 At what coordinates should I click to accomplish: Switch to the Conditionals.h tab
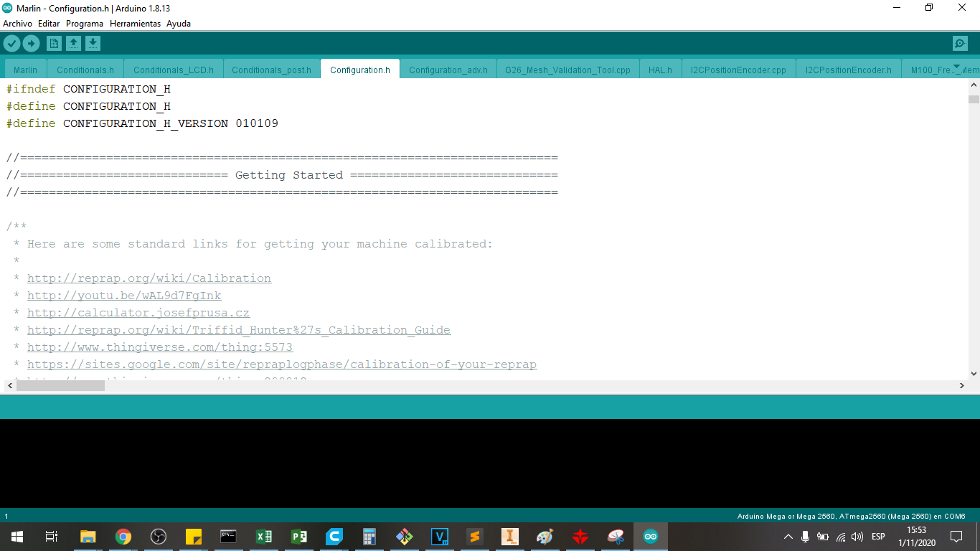tap(85, 70)
